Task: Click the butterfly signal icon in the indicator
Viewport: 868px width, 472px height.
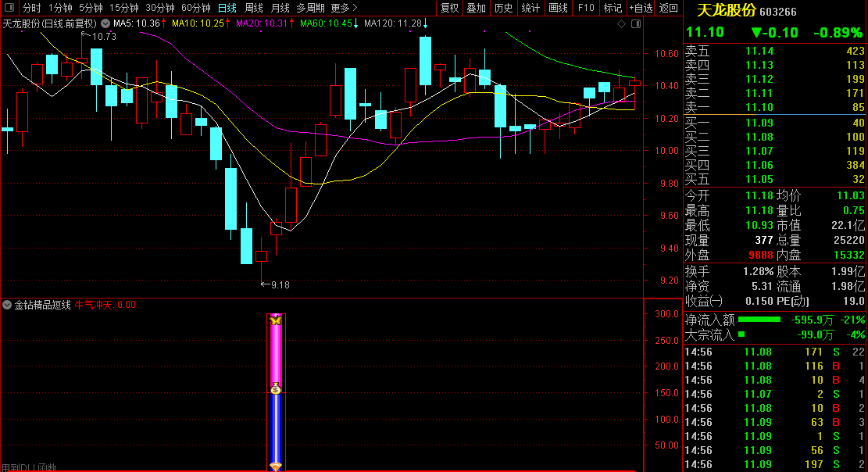Action: 275,320
